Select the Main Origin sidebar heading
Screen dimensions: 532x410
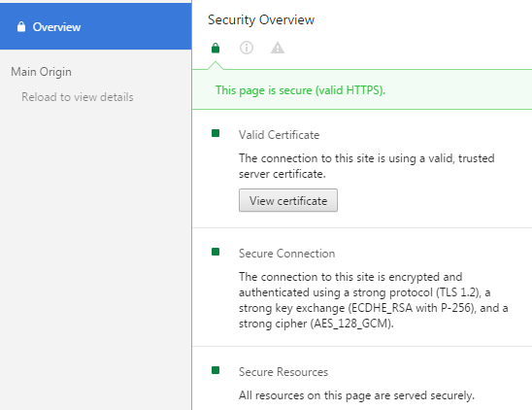[x=41, y=72]
